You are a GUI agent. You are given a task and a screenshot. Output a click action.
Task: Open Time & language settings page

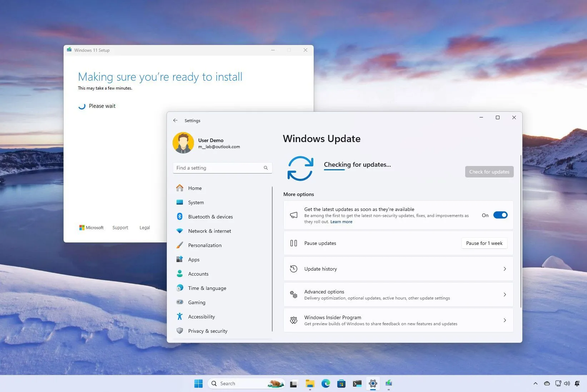pyautogui.click(x=222, y=288)
